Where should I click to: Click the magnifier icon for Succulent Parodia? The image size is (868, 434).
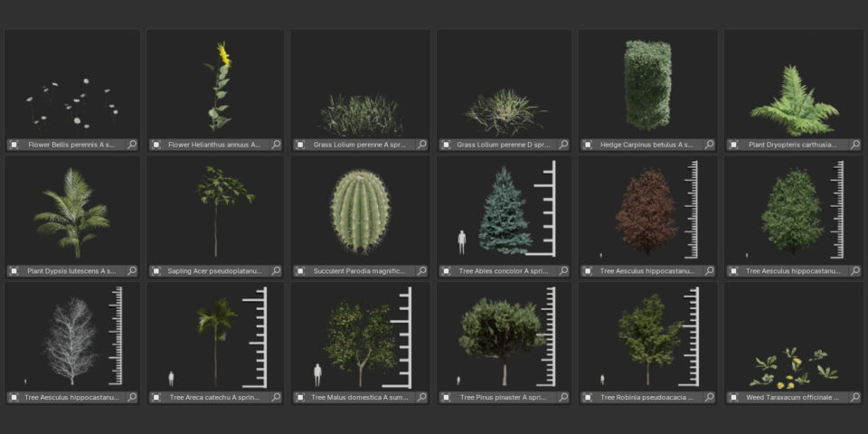[421, 271]
